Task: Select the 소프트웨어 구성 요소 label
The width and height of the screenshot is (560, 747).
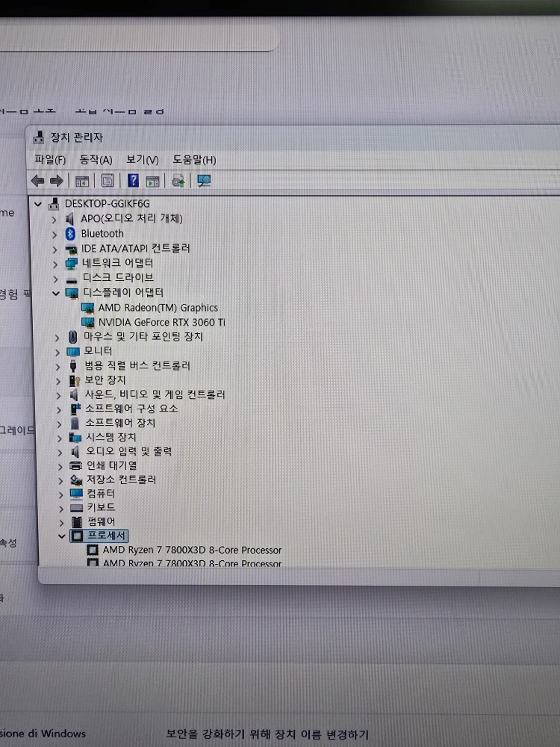Action: coord(131,409)
